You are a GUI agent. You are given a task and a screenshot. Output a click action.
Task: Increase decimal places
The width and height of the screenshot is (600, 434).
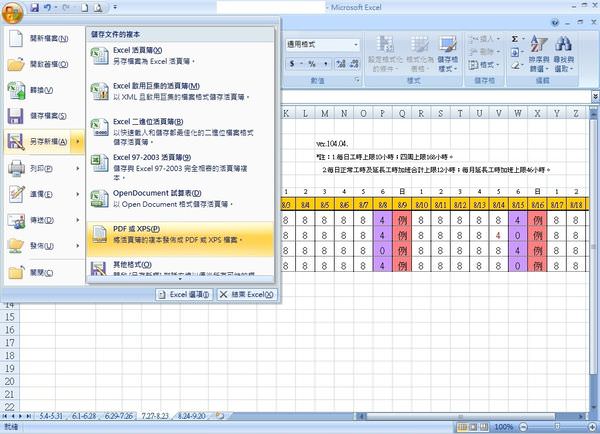coord(340,64)
